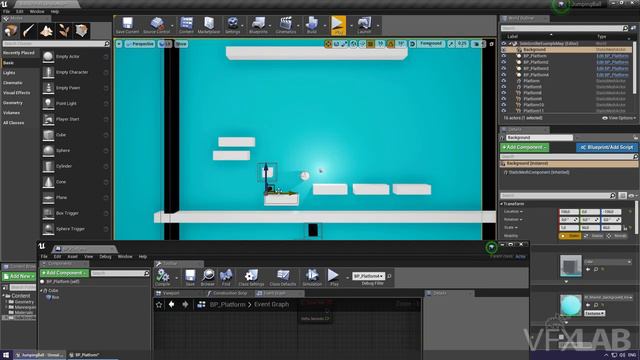Open Add Component dropdown in Details panel
Screen dimensions: 640x360
524,147
